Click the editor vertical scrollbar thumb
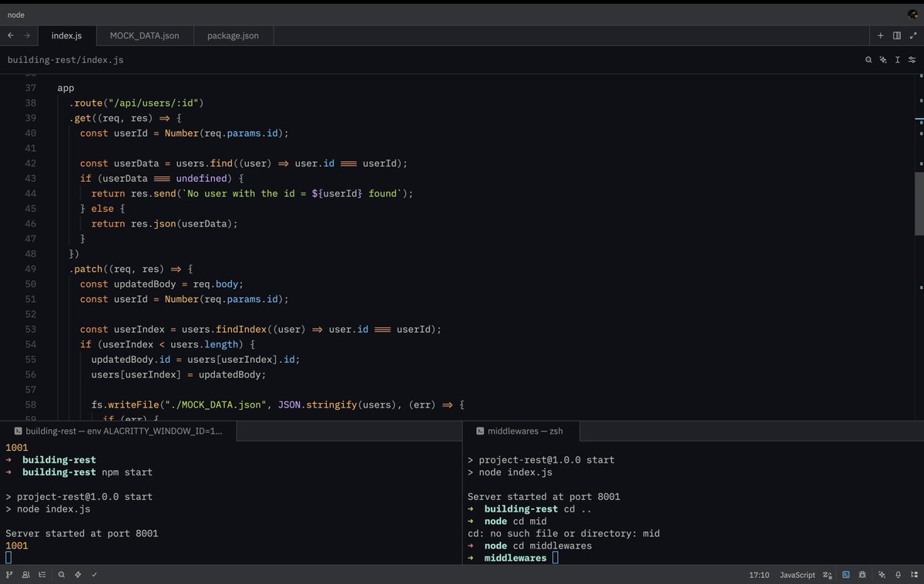This screenshot has height=584, width=924. [919, 204]
